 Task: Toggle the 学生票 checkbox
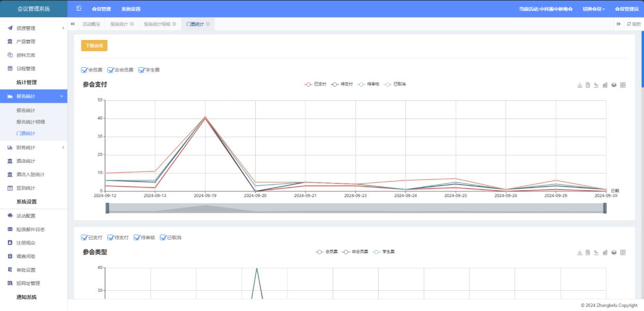(142, 70)
